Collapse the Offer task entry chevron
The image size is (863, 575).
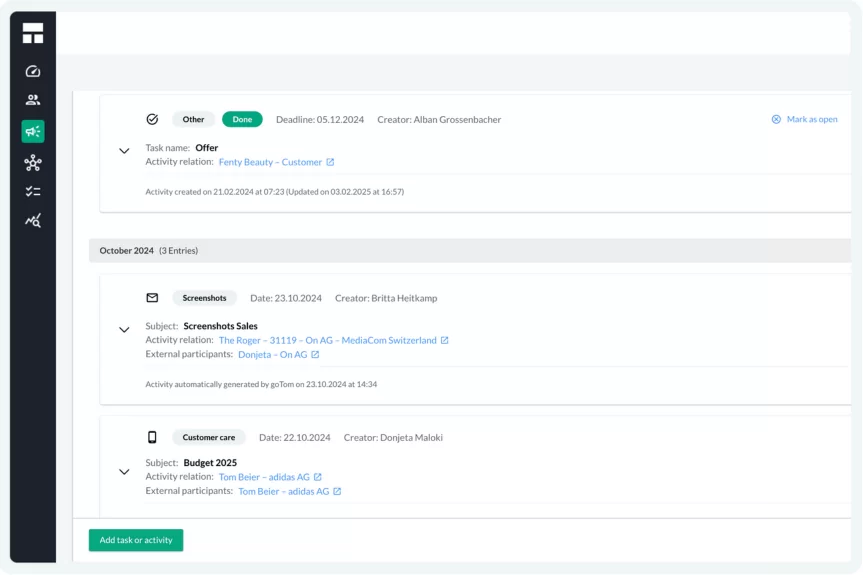(124, 151)
